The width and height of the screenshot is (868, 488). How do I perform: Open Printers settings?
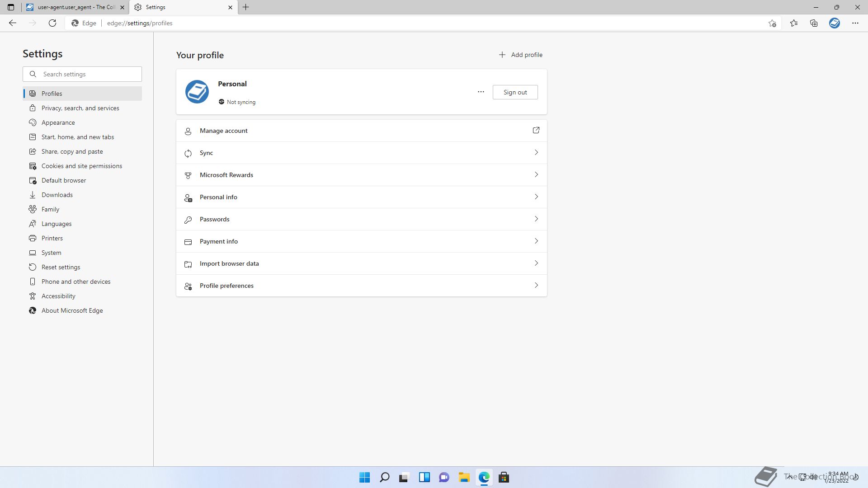click(x=82, y=238)
